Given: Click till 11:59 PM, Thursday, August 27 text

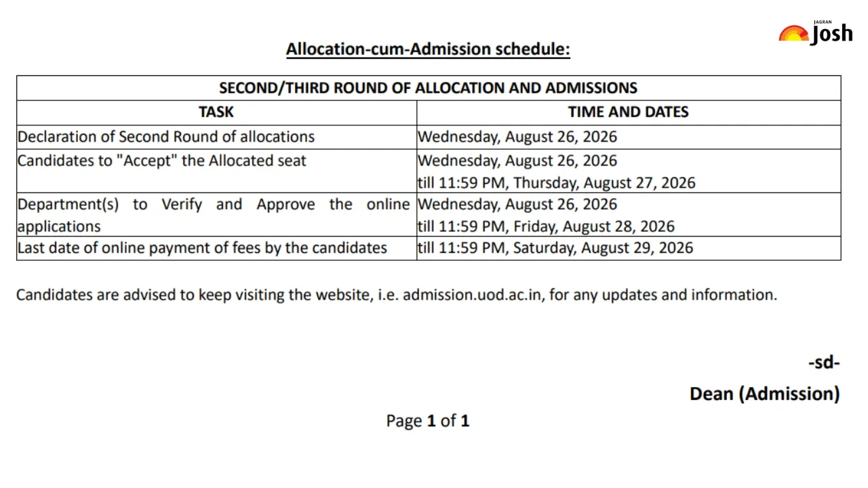Looking at the screenshot, I should click(557, 183).
